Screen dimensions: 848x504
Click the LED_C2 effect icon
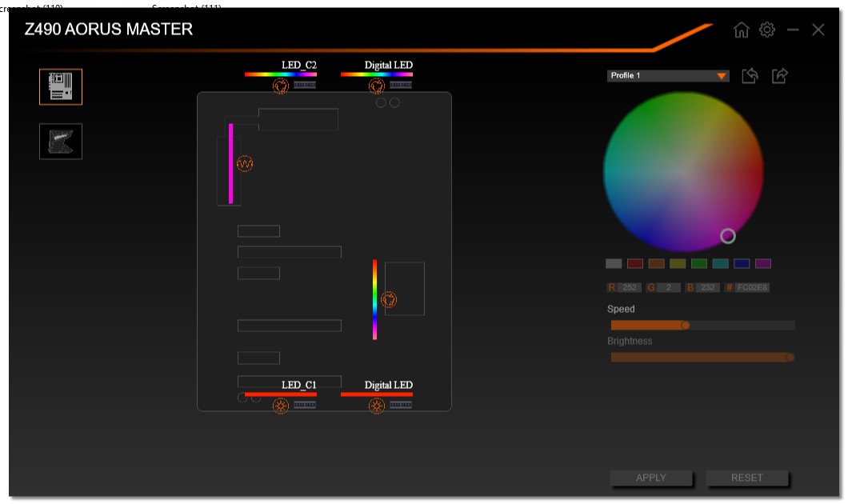280,86
